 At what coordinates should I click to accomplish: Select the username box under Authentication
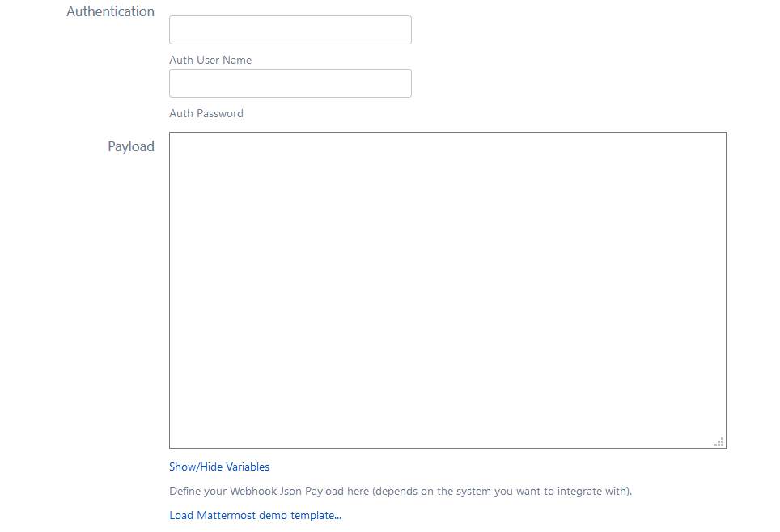point(290,30)
